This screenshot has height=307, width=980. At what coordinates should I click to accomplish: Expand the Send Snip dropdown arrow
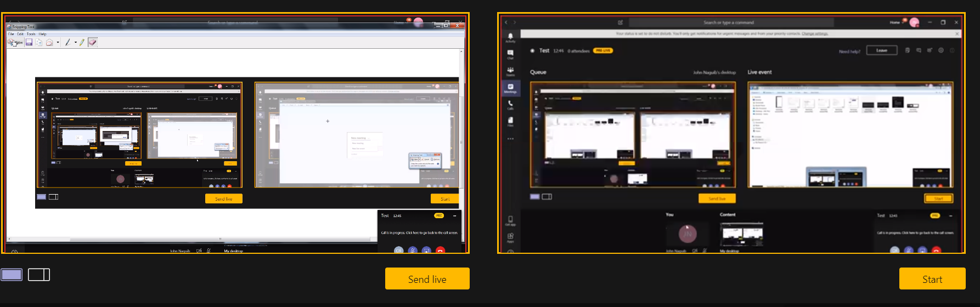point(58,42)
